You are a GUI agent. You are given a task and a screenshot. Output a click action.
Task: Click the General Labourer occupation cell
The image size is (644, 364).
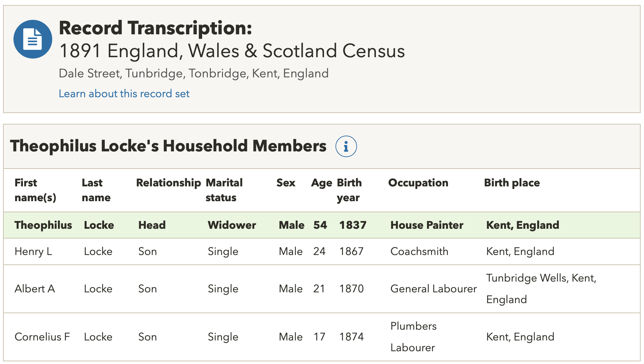(433, 289)
